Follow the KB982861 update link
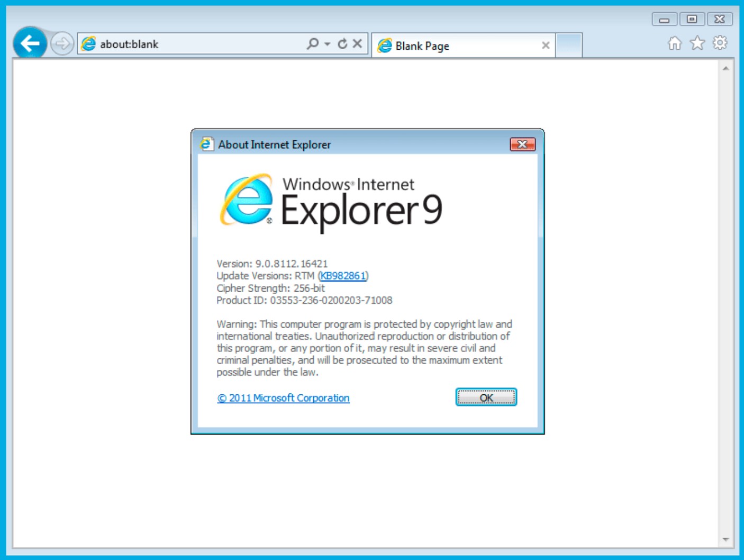Viewport: 744px width, 560px height. (x=344, y=276)
